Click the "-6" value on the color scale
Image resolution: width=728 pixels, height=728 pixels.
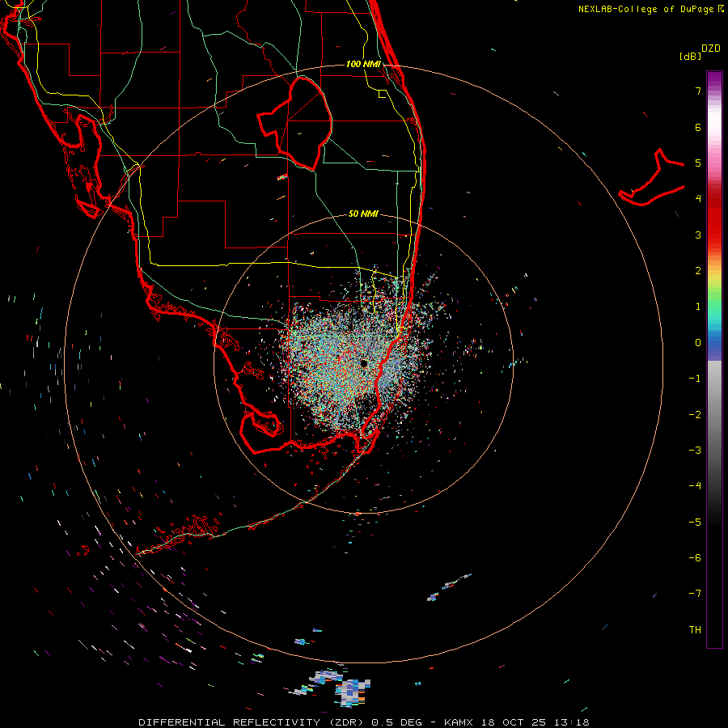tap(695, 558)
